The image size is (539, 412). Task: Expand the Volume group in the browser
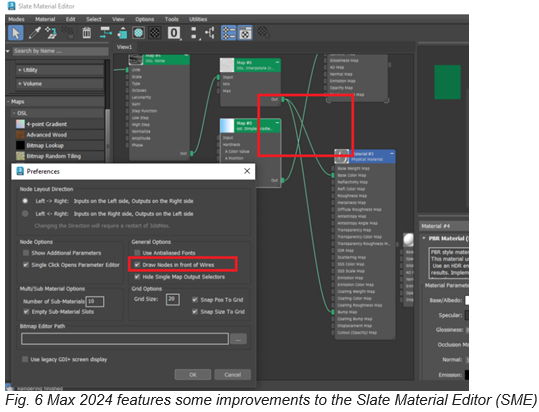pyautogui.click(x=60, y=84)
